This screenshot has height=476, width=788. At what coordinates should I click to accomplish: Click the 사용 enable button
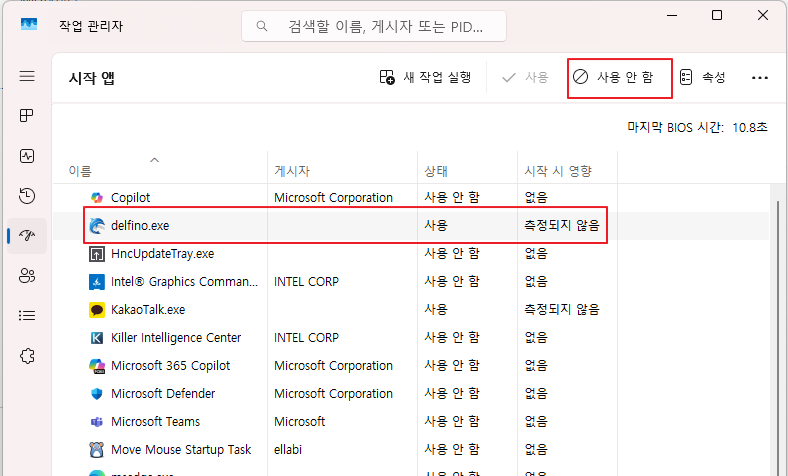click(525, 77)
